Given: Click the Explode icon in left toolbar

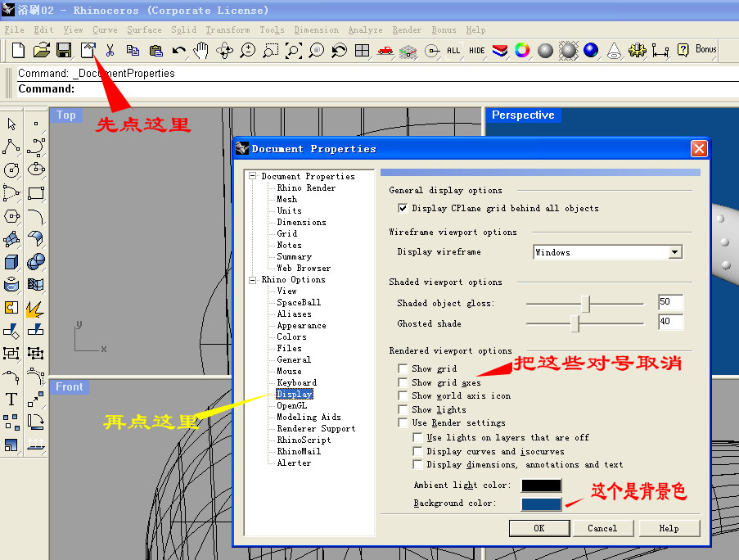Looking at the screenshot, I should pyautogui.click(x=35, y=308).
